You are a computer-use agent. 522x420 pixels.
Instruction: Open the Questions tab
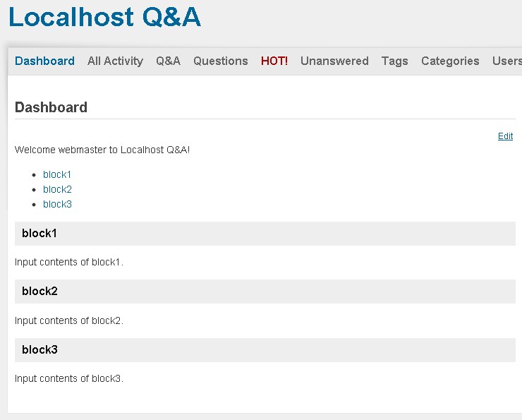click(x=220, y=61)
